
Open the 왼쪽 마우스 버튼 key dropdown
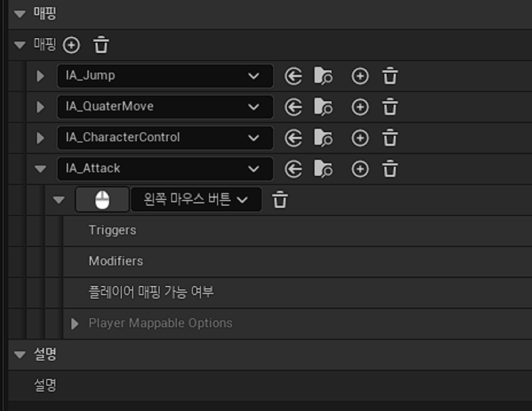click(196, 200)
